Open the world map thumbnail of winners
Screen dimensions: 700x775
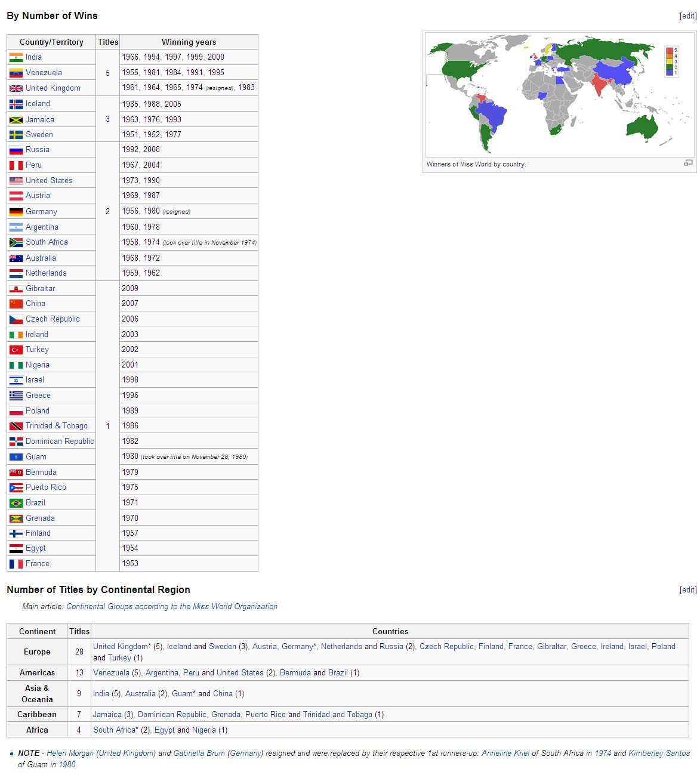click(x=560, y=94)
